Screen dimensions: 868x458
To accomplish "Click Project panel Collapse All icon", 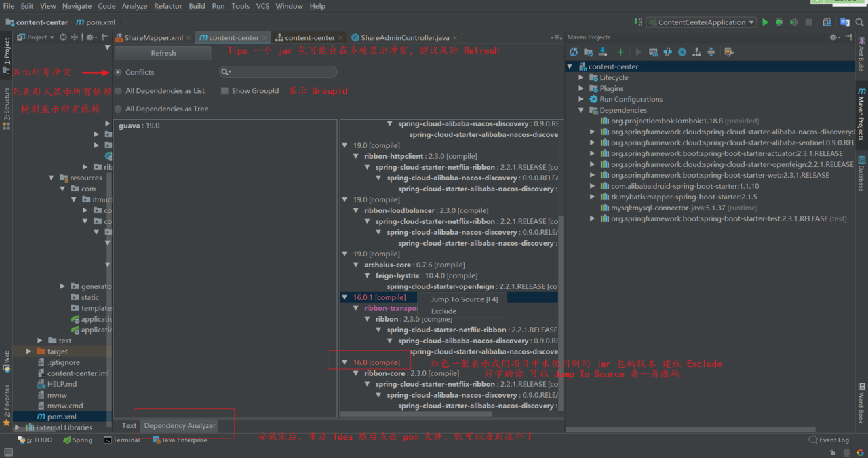I will tap(75, 37).
